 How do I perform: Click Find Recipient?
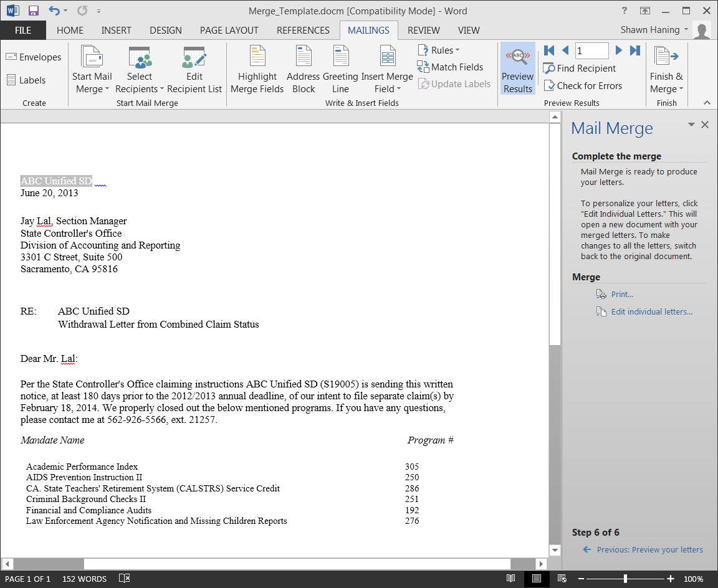click(579, 68)
